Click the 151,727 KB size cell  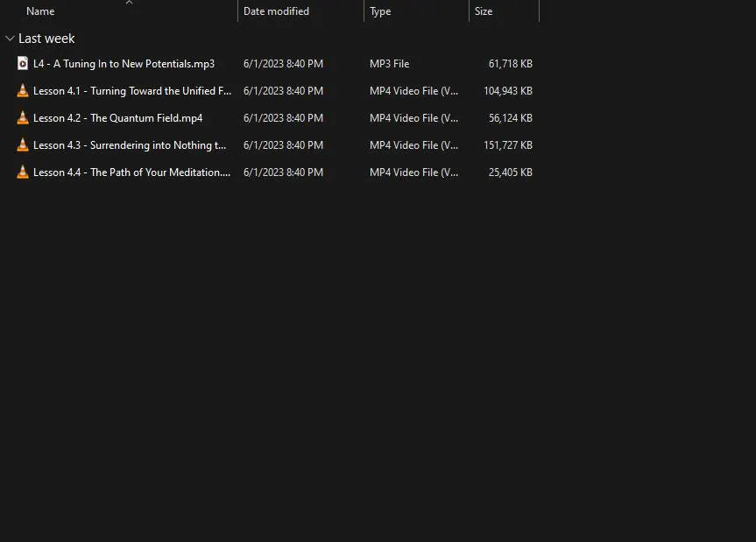pos(507,145)
